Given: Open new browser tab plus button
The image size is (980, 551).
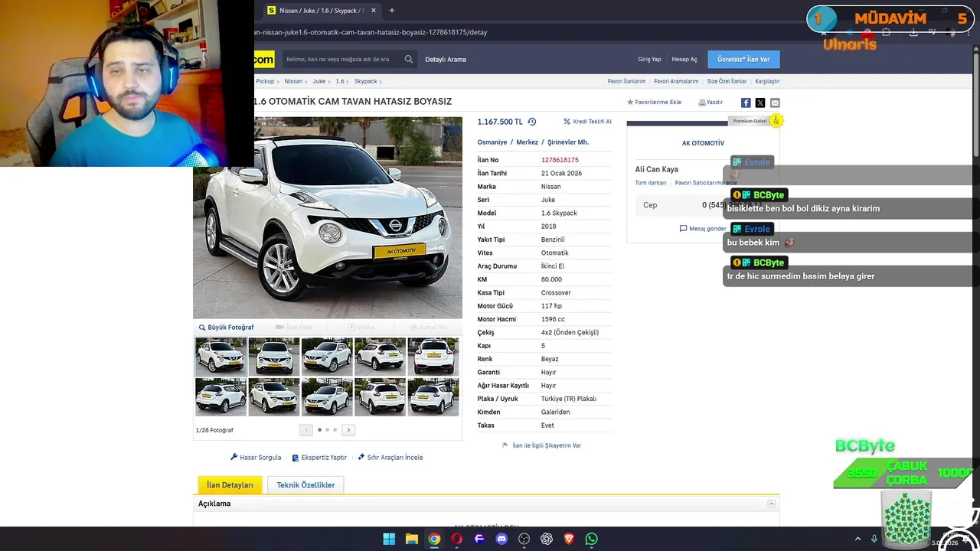Looking at the screenshot, I should point(392,10).
